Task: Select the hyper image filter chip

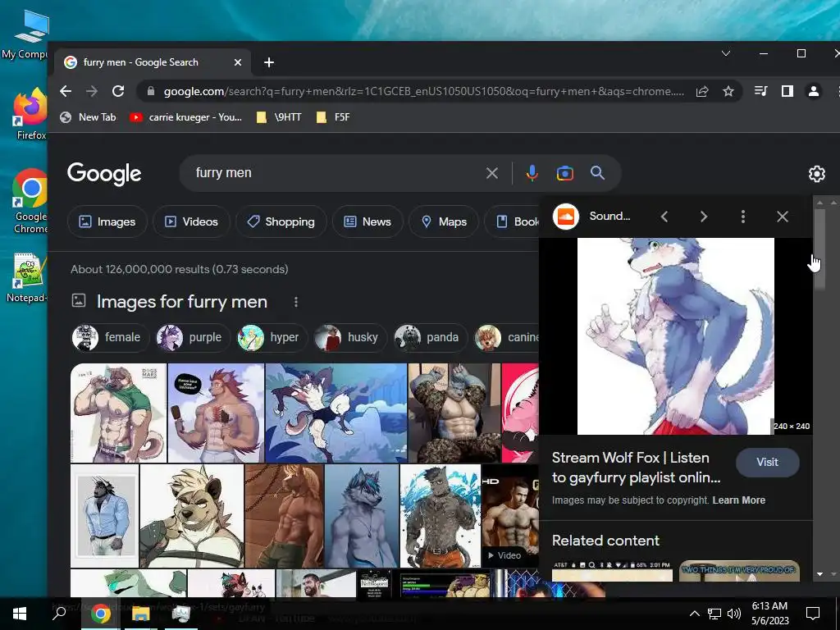Action: [x=272, y=337]
